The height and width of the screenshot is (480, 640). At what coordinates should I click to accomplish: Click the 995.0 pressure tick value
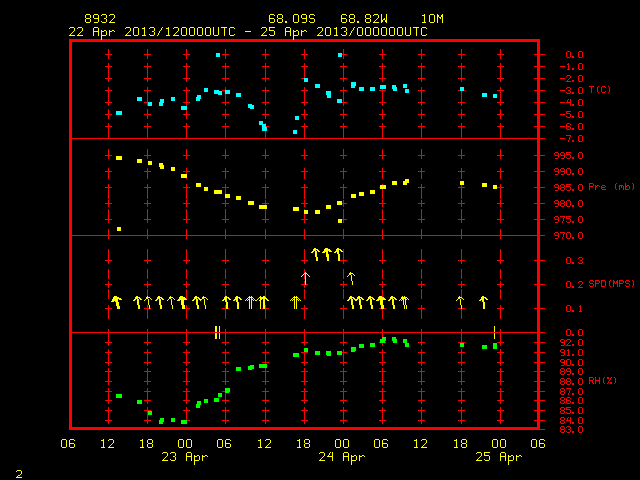point(568,156)
